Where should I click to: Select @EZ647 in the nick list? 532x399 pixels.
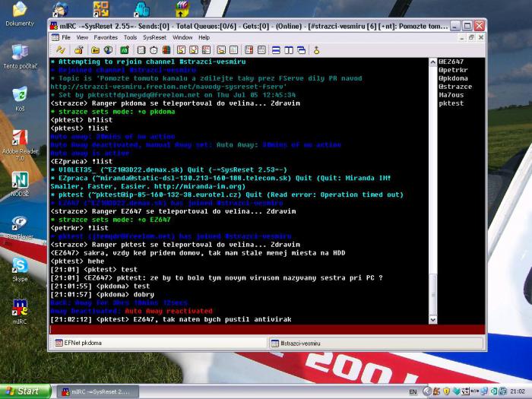coord(451,62)
